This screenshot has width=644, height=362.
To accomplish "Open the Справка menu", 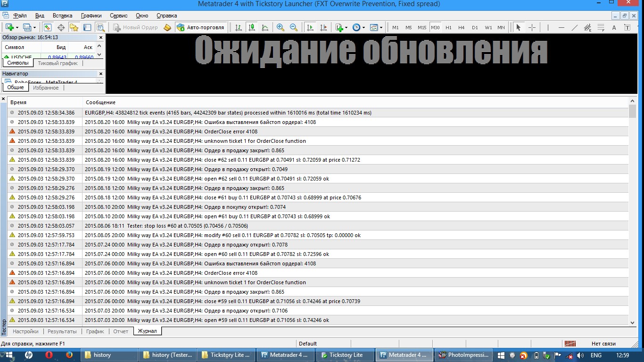I will click(x=166, y=16).
